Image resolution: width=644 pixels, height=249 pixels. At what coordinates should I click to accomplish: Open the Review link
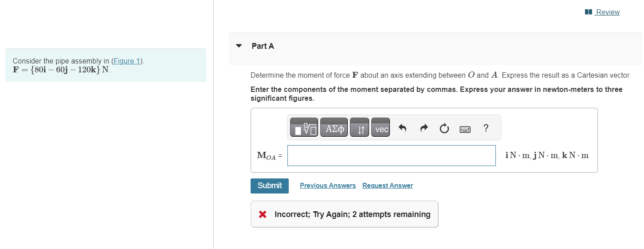(607, 12)
